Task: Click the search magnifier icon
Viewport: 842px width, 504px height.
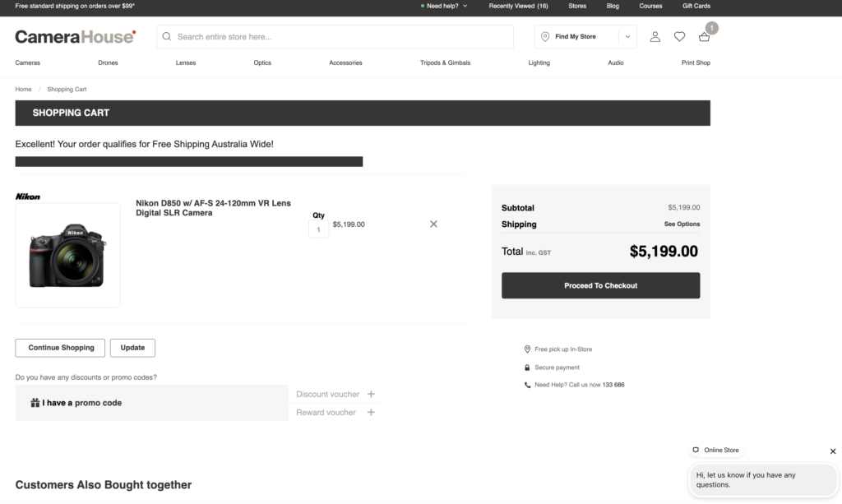Action: [x=166, y=36]
